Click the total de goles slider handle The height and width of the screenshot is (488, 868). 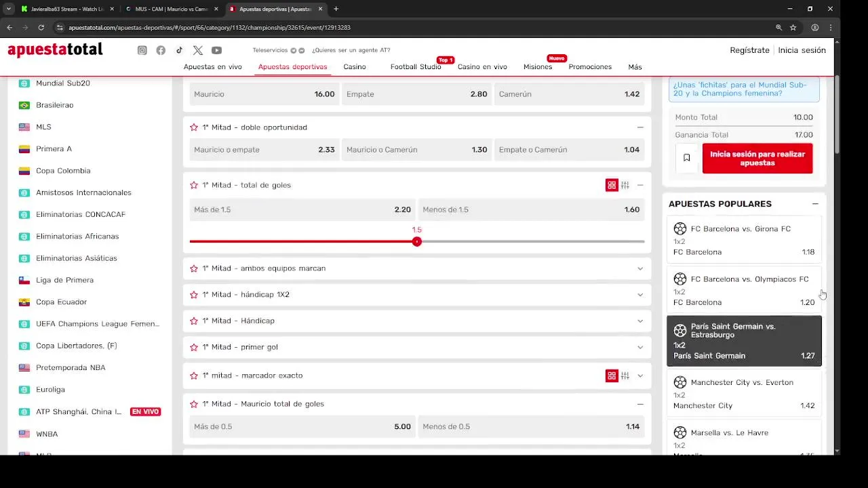tap(417, 241)
